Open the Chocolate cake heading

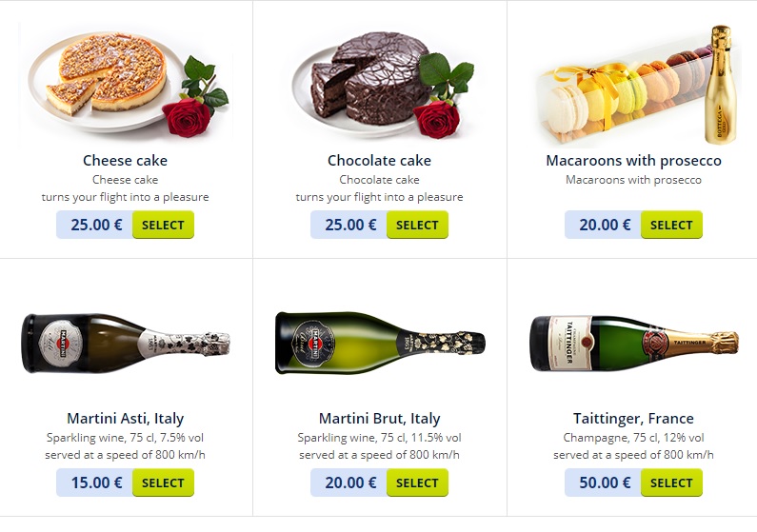click(379, 160)
